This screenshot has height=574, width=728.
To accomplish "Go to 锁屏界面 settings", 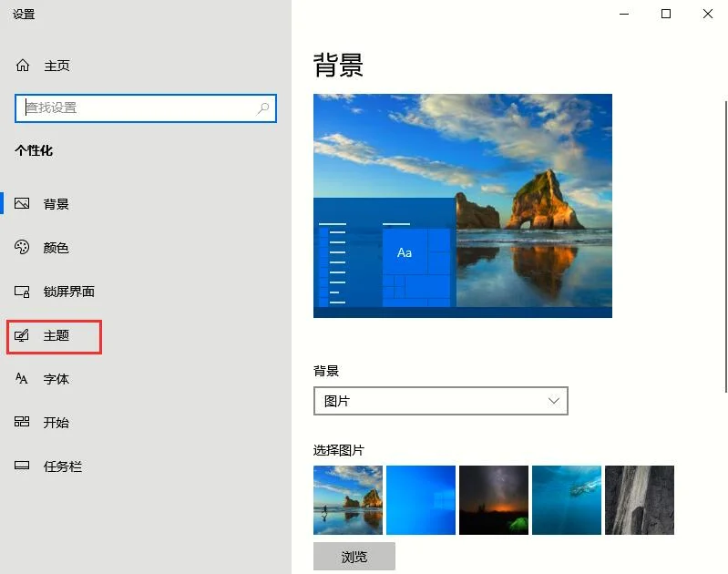I will coord(68,292).
